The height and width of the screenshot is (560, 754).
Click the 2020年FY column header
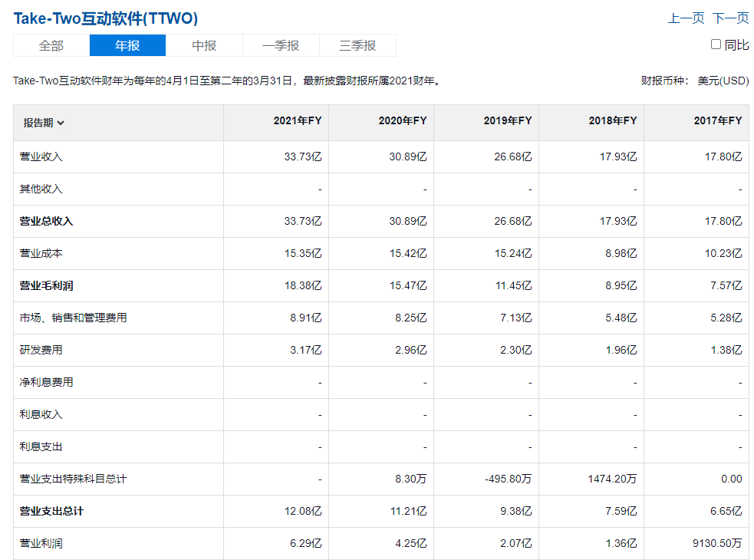tap(403, 120)
